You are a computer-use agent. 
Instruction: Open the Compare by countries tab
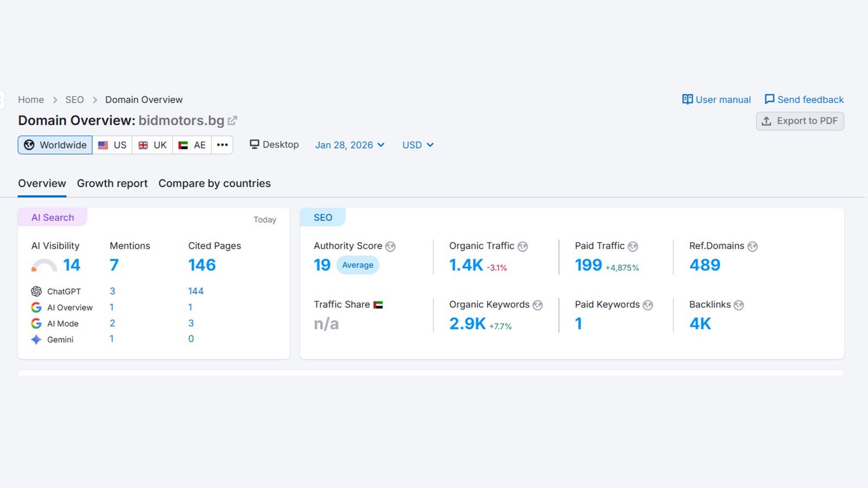point(214,183)
